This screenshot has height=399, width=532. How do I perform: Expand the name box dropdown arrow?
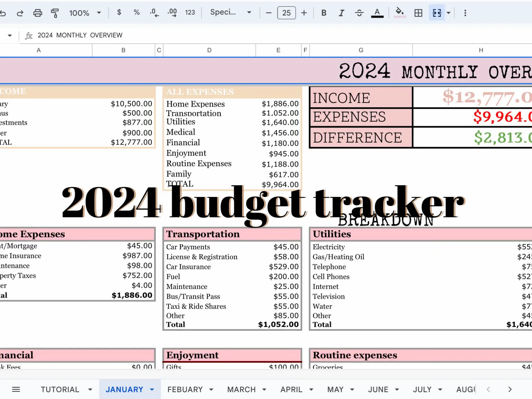(10, 35)
